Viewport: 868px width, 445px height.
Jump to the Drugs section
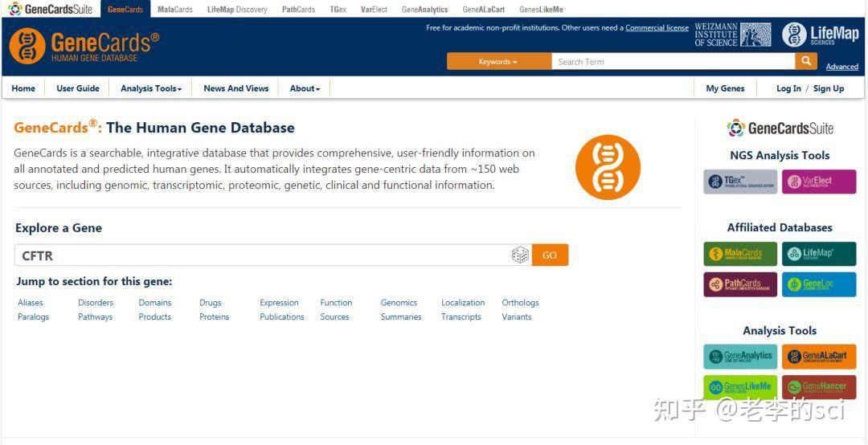point(211,302)
